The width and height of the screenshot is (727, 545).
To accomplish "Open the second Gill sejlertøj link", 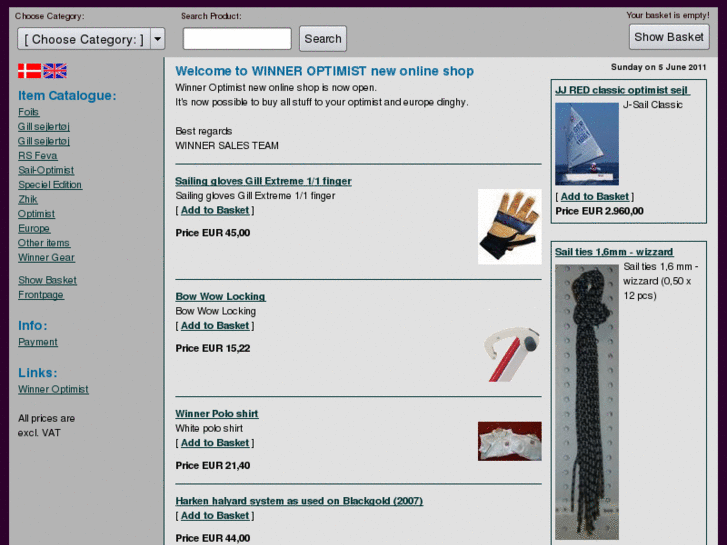I will point(44,141).
